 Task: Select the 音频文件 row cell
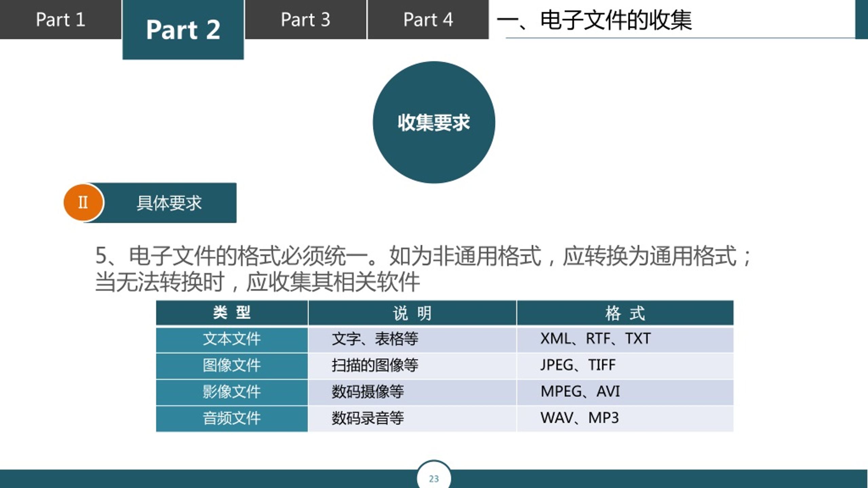(x=232, y=419)
